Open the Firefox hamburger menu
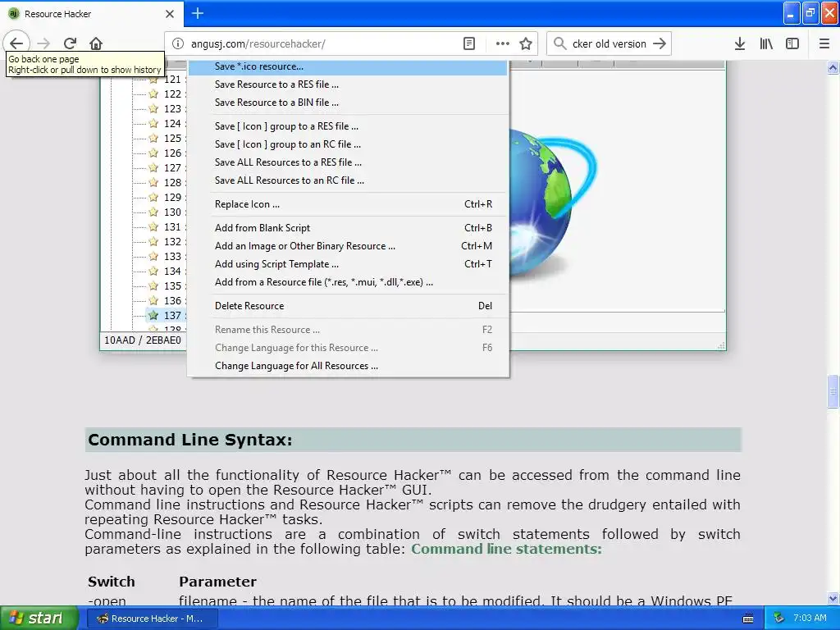 coord(824,44)
